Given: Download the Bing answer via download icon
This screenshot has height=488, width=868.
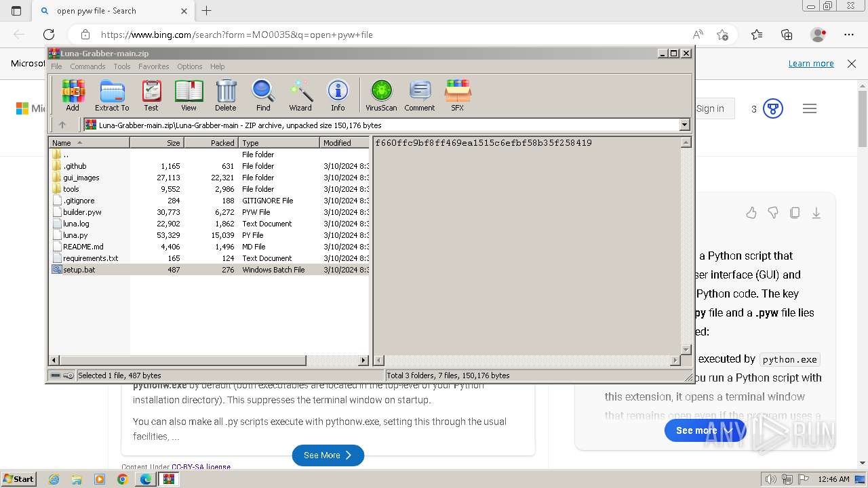Looking at the screenshot, I should pos(816,213).
